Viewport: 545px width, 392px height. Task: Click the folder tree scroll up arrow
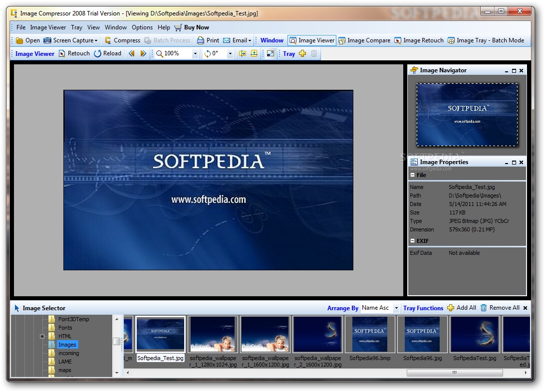point(117,319)
